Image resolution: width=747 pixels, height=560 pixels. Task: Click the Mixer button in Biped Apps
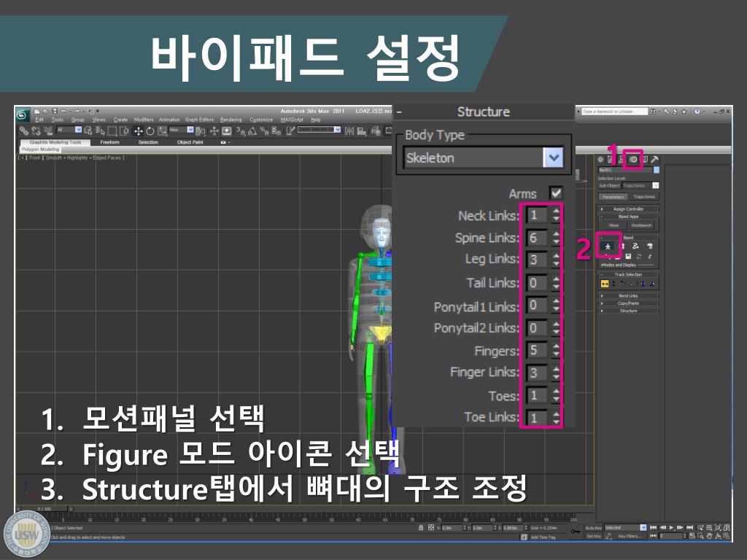(x=614, y=225)
